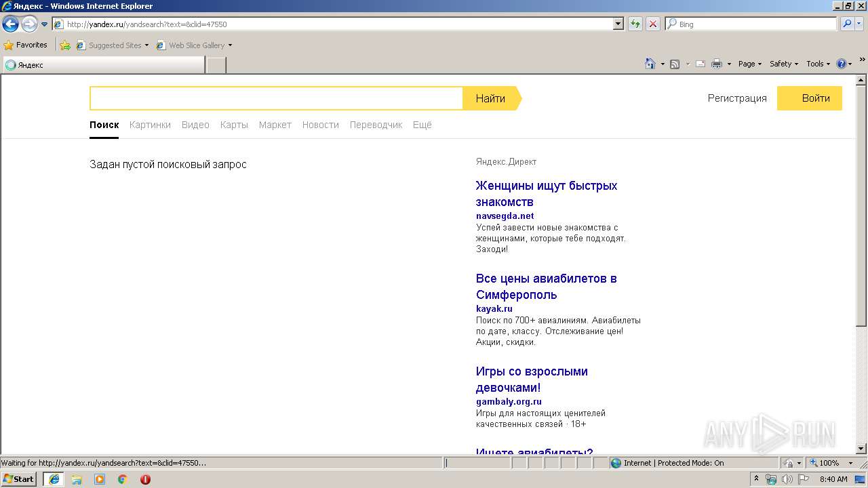Click the Войти login button
Screen dimensions: 868x488
coord(810,98)
